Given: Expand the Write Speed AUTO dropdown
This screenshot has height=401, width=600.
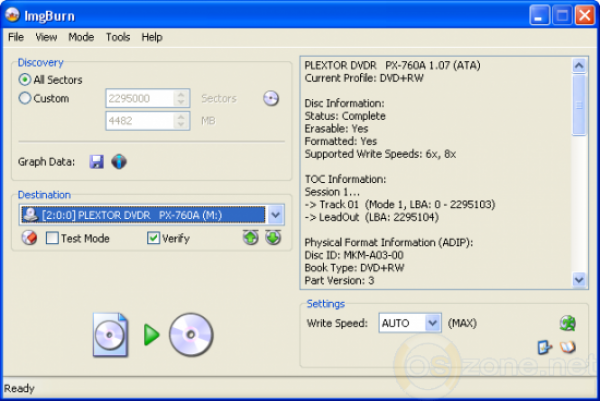Looking at the screenshot, I should pos(433,323).
